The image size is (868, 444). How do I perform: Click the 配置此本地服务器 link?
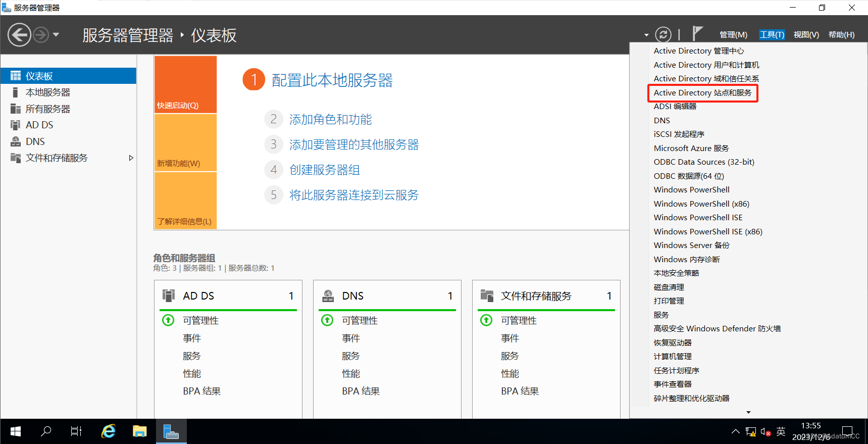[332, 80]
